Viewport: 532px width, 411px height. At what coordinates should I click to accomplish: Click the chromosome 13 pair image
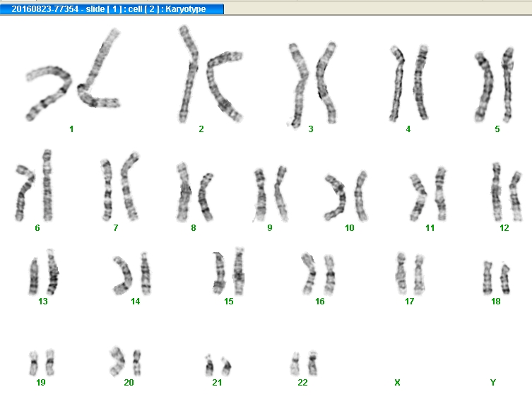[44, 273]
